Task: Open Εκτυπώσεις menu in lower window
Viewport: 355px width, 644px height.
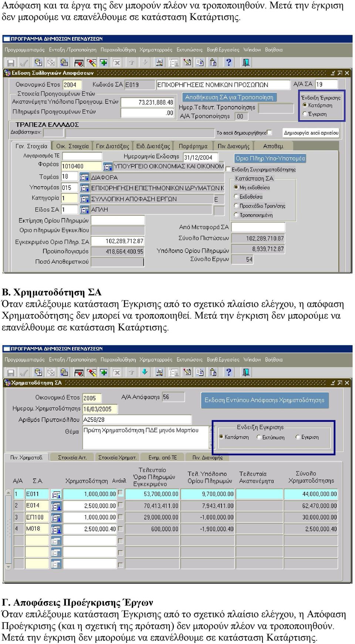Action: [190, 360]
